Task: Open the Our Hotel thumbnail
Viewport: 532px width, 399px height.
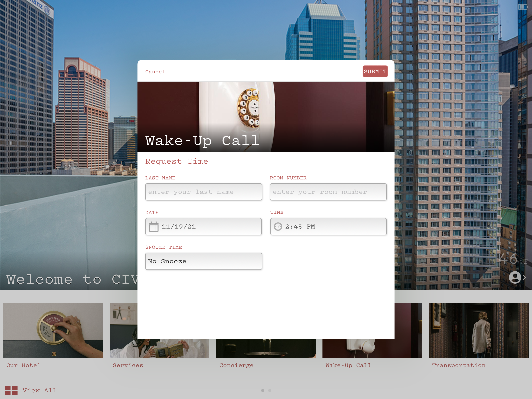Action: (x=53, y=330)
